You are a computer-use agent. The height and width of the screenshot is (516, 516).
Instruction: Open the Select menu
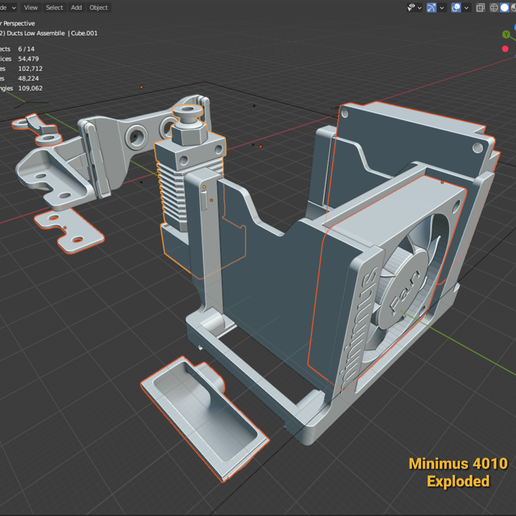pyautogui.click(x=54, y=7)
